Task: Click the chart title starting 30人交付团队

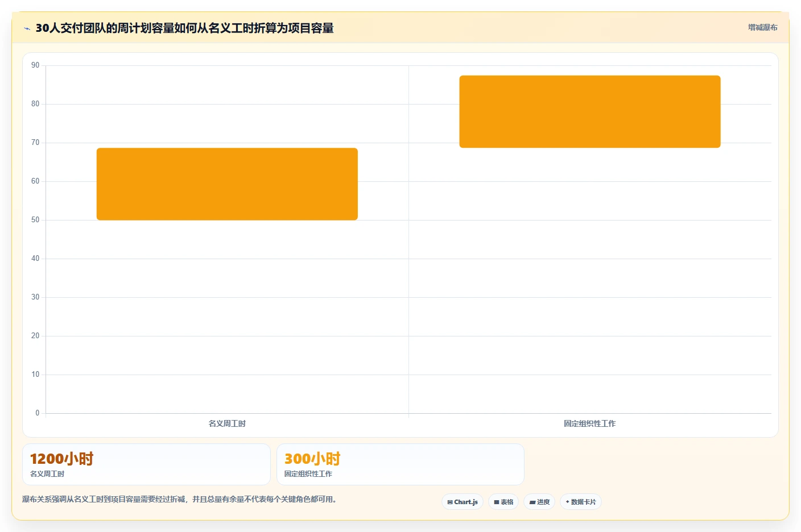Action: [185, 28]
